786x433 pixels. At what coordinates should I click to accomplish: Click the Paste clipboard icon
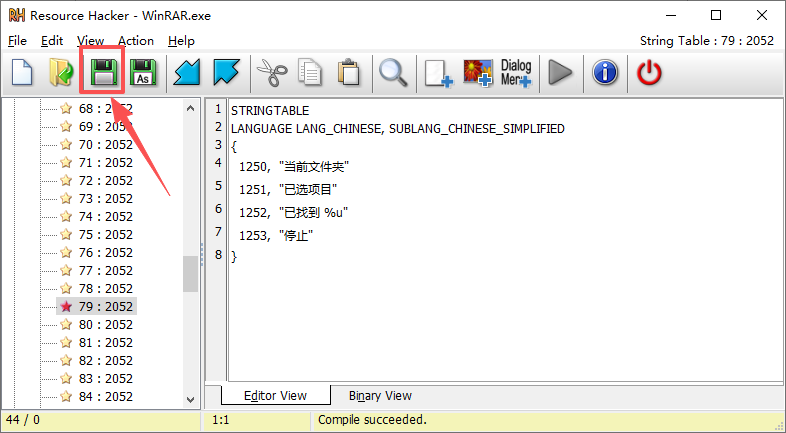(349, 73)
